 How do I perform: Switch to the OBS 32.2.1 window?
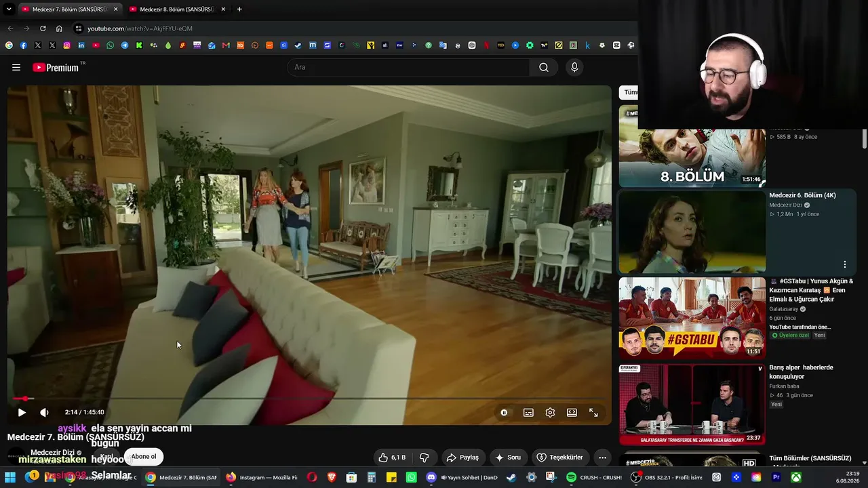coord(667,477)
